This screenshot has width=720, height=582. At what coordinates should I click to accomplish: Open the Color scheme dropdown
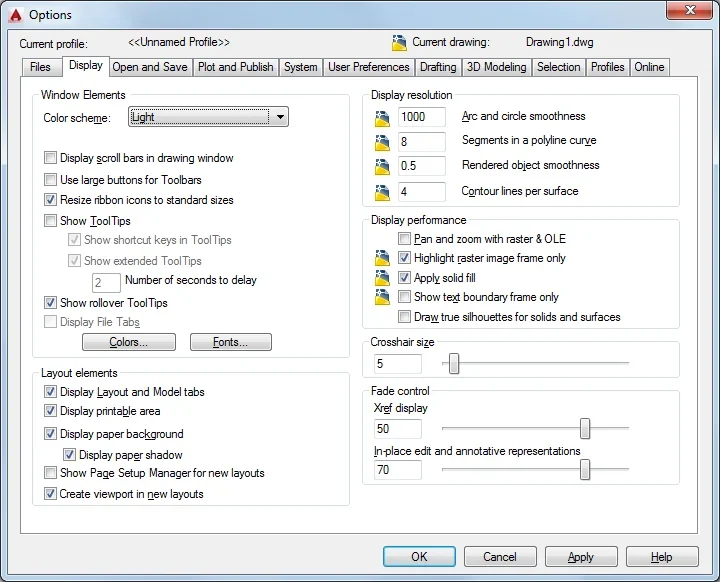pyautogui.click(x=208, y=117)
